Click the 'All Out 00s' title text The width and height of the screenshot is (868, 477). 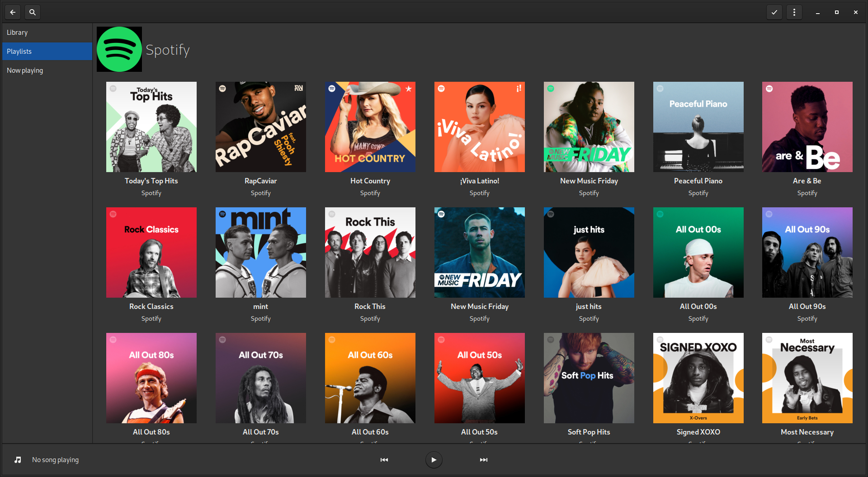[x=698, y=306]
